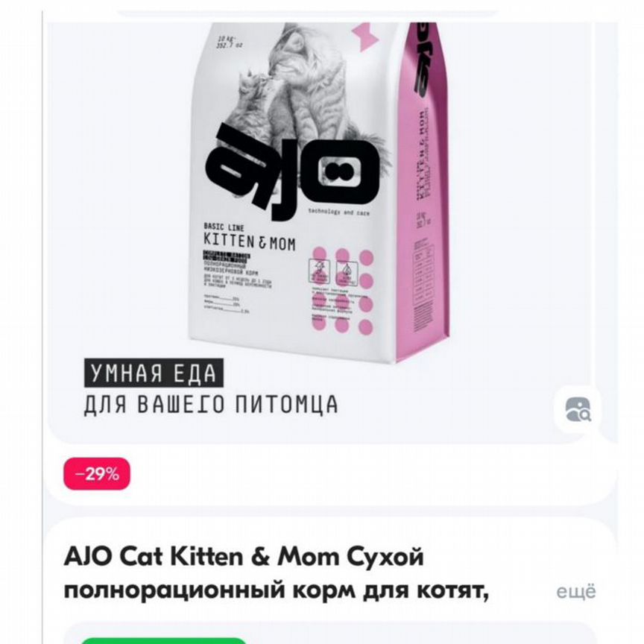Tap the KITTEN & MOM text on package
Image resolution: width=644 pixels, height=644 pixels.
pos(250,242)
